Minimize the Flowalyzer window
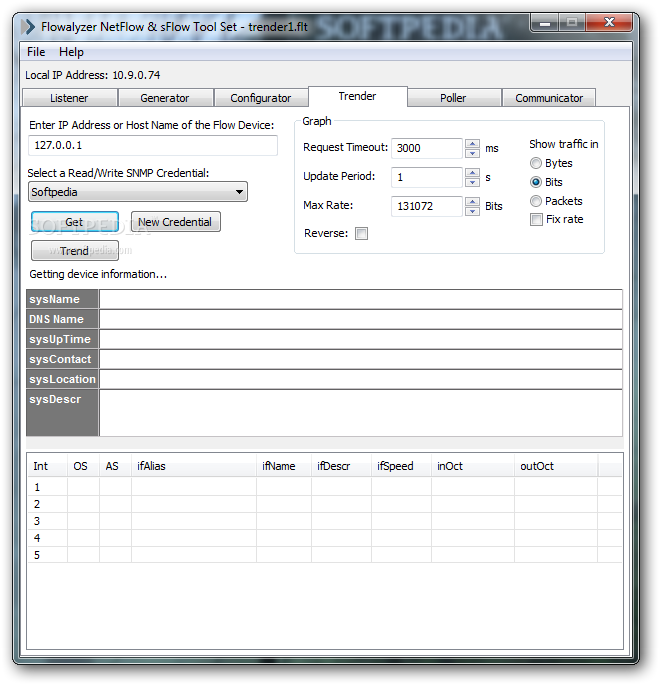This screenshot has height=685, width=660. click(x=545, y=22)
